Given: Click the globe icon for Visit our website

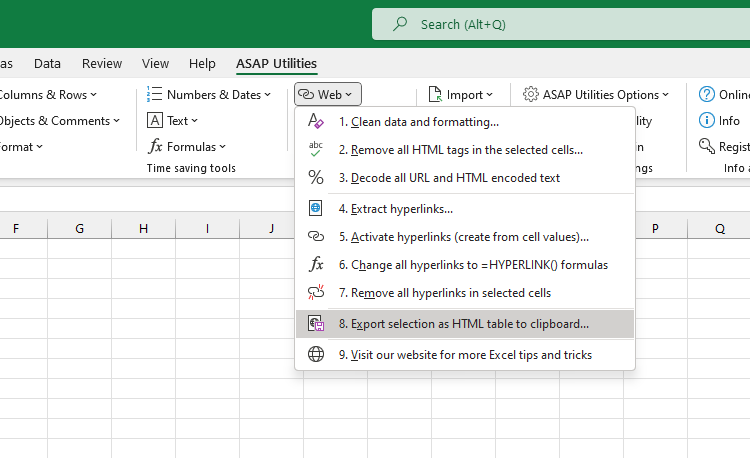Looking at the screenshot, I should (x=316, y=354).
